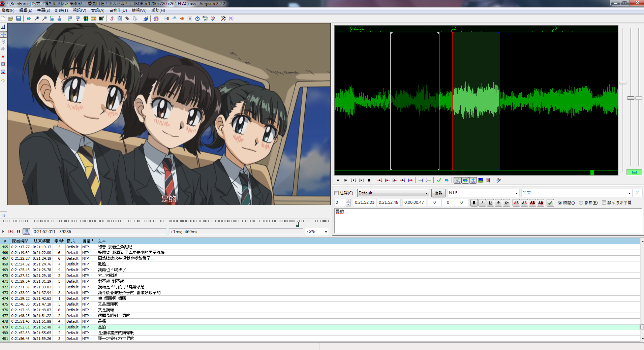Screen dimensions: 644x350
Task: Open the 檔案(F) menu
Action: pyautogui.click(x=8, y=10)
